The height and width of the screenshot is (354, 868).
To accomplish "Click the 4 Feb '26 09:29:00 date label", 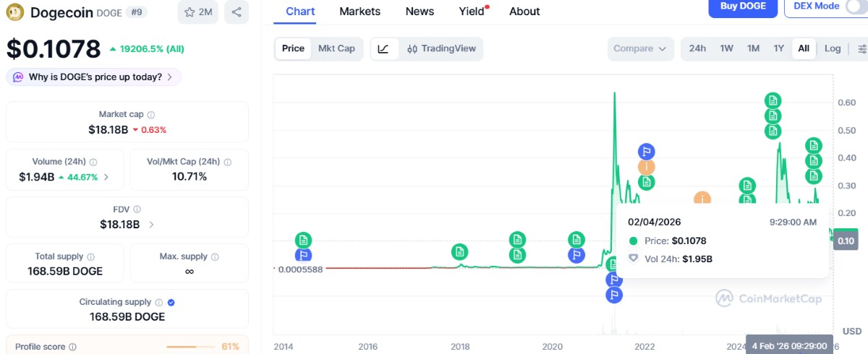I will click(789, 345).
